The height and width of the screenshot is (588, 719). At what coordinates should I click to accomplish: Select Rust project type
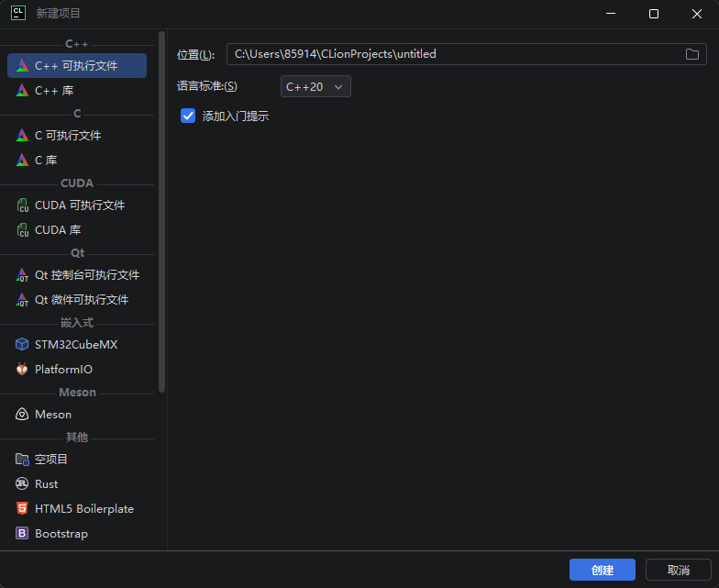point(77,484)
